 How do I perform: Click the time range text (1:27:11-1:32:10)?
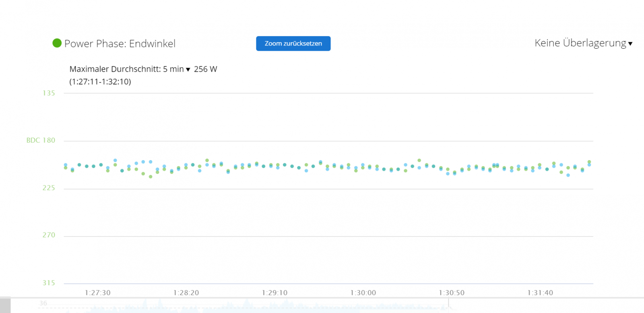click(x=100, y=82)
